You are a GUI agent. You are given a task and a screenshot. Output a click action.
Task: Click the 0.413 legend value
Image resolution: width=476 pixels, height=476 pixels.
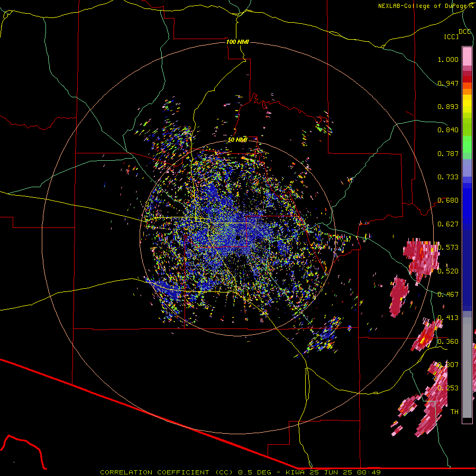point(448,318)
